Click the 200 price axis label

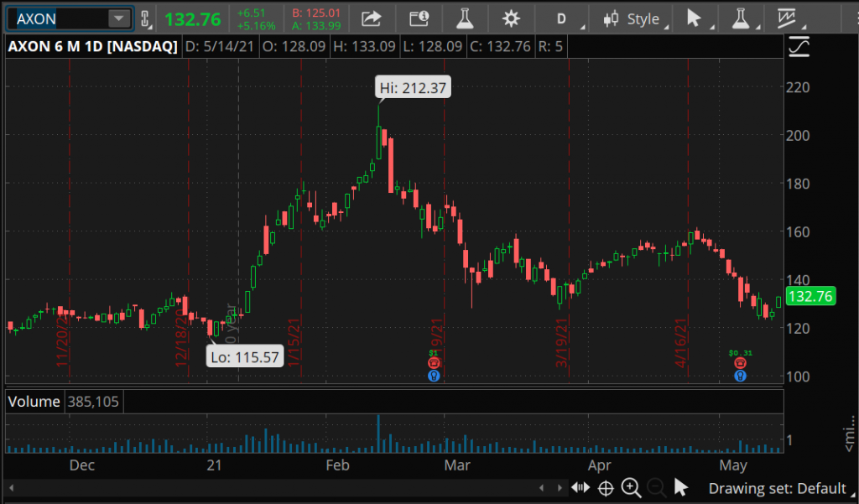(798, 135)
